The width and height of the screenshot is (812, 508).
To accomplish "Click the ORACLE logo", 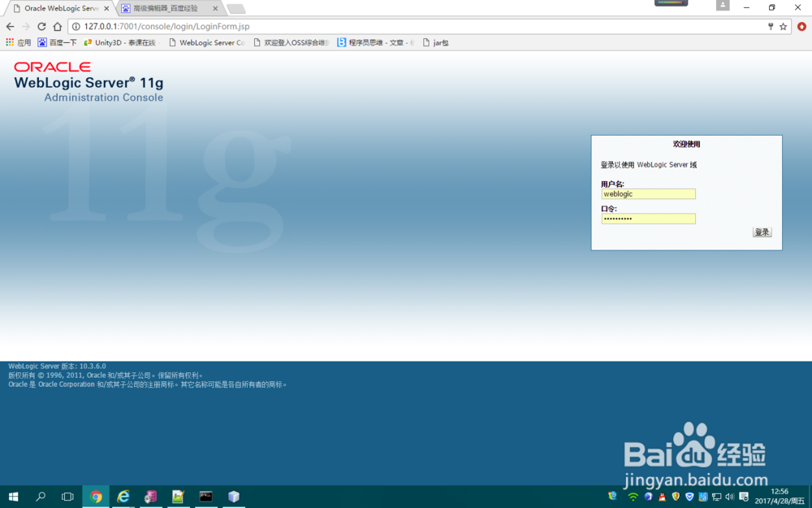I will (x=52, y=67).
